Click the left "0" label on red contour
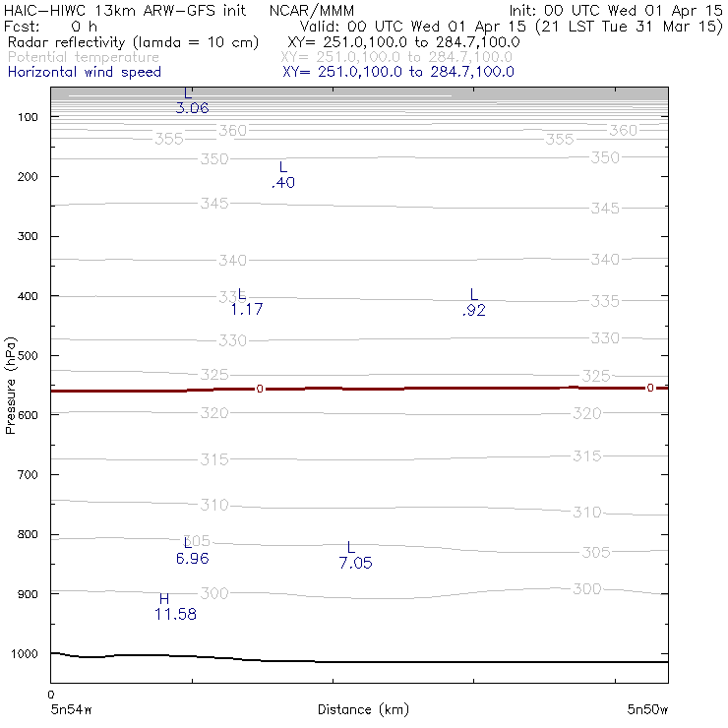Image resolution: width=728 pixels, height=728 pixels. 260,389
